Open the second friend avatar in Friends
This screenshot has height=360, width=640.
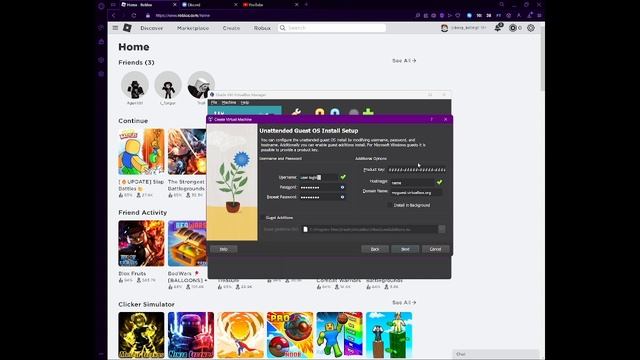click(168, 85)
